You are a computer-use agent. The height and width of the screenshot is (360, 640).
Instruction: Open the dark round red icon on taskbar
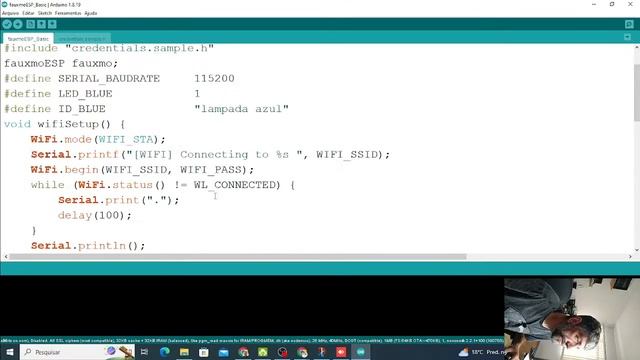(282, 352)
